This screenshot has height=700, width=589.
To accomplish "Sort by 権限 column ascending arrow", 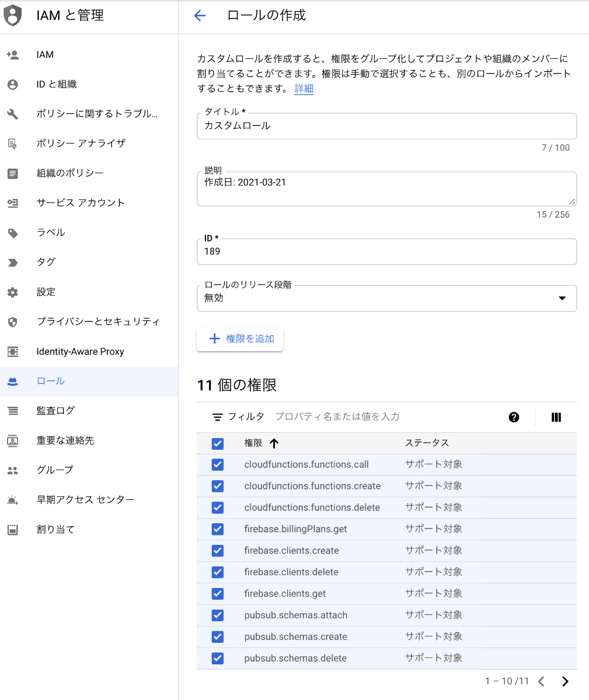I will 274,443.
